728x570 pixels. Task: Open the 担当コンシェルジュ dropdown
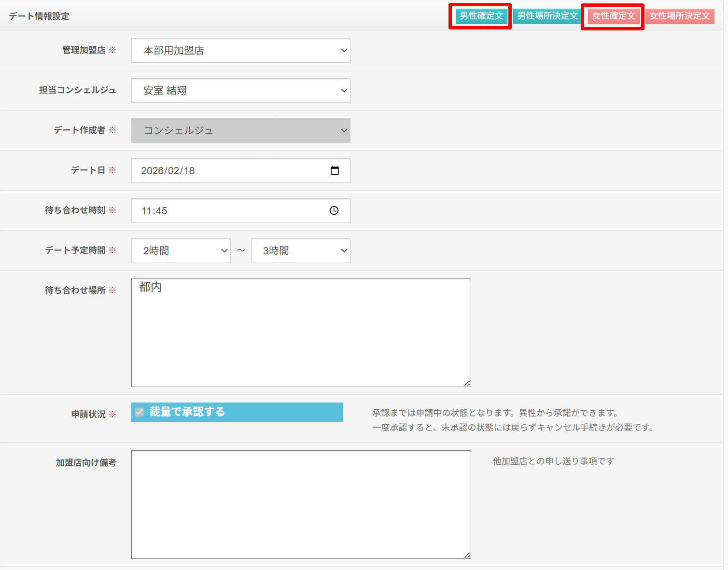(x=240, y=91)
